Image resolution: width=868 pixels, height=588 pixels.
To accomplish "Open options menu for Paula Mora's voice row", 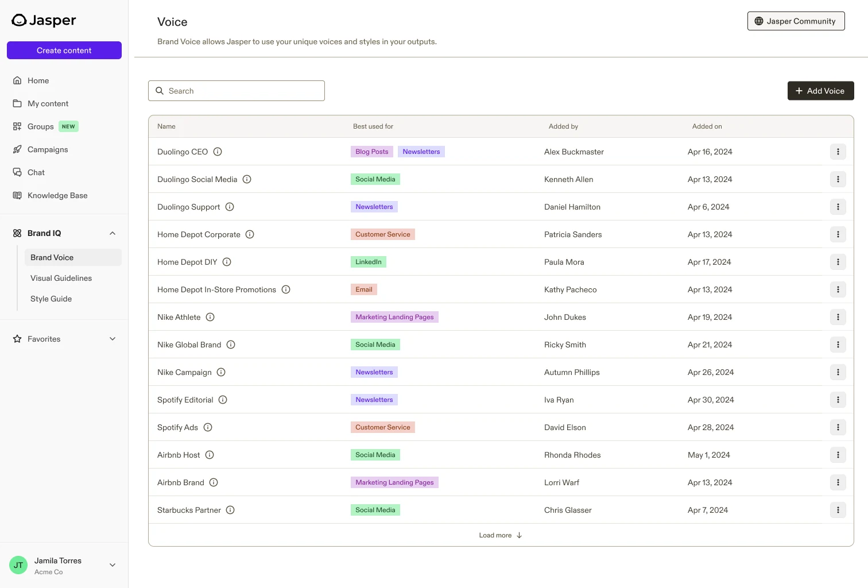I will (x=838, y=262).
